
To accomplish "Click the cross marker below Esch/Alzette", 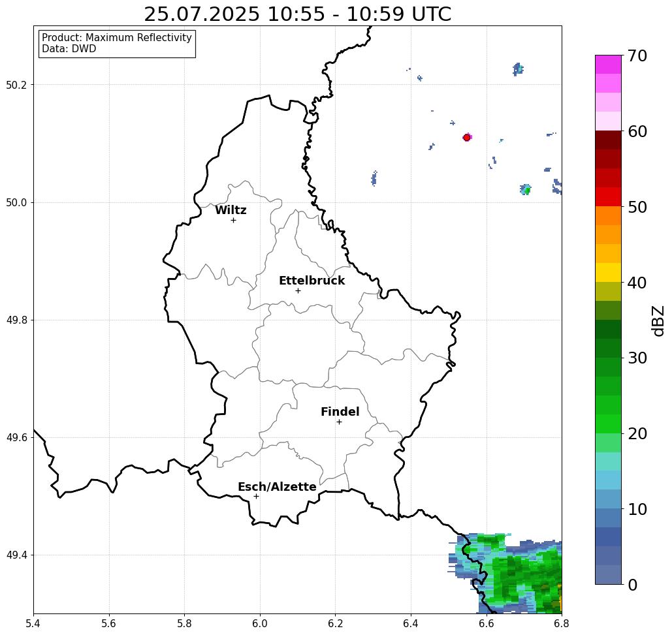I will click(x=256, y=497).
